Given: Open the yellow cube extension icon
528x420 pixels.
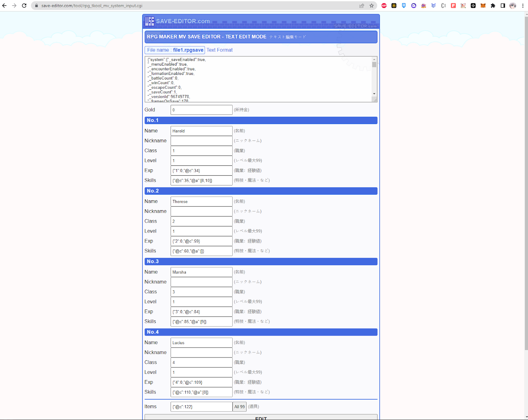Looking at the screenshot, I should click(x=394, y=6).
